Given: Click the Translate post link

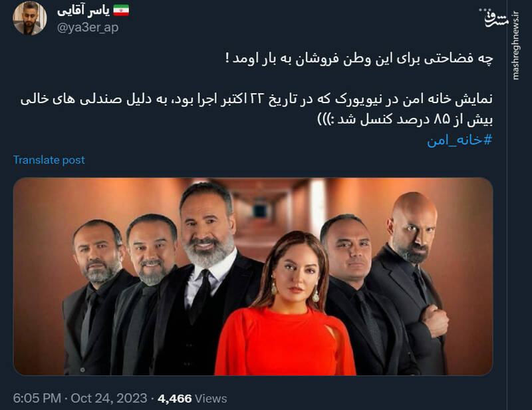Looking at the screenshot, I should 49,160.
